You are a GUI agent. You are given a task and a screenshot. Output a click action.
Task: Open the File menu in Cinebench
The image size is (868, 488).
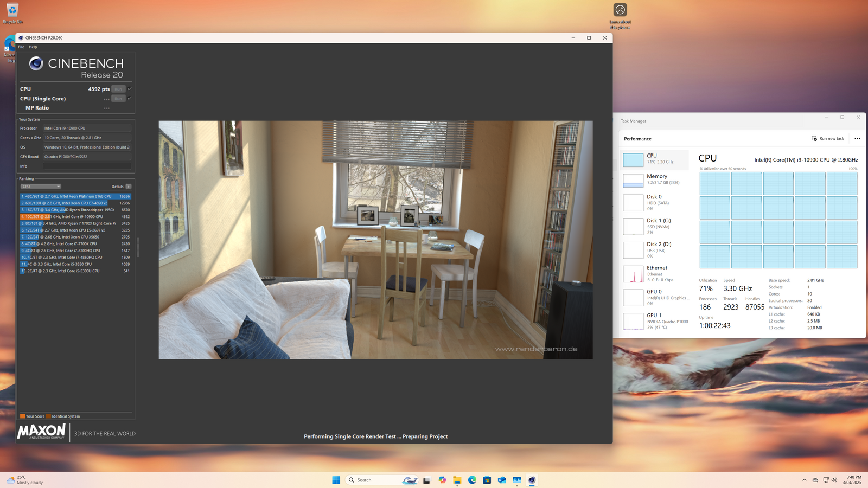(x=21, y=47)
